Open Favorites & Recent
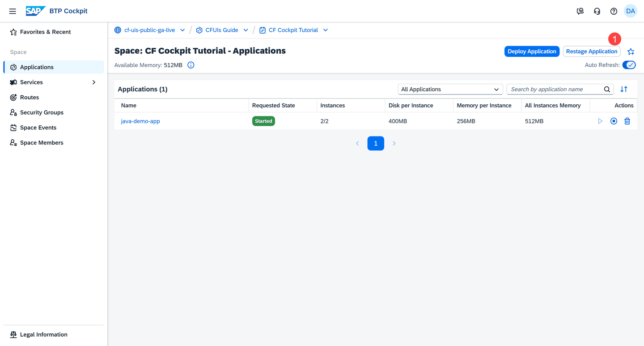644x346 pixels. click(54, 32)
